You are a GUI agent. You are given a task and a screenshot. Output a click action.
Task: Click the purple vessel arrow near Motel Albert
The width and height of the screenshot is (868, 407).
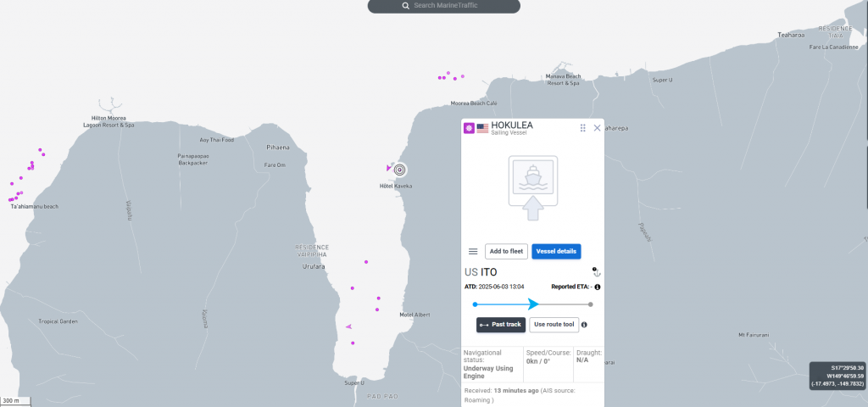[x=348, y=326]
